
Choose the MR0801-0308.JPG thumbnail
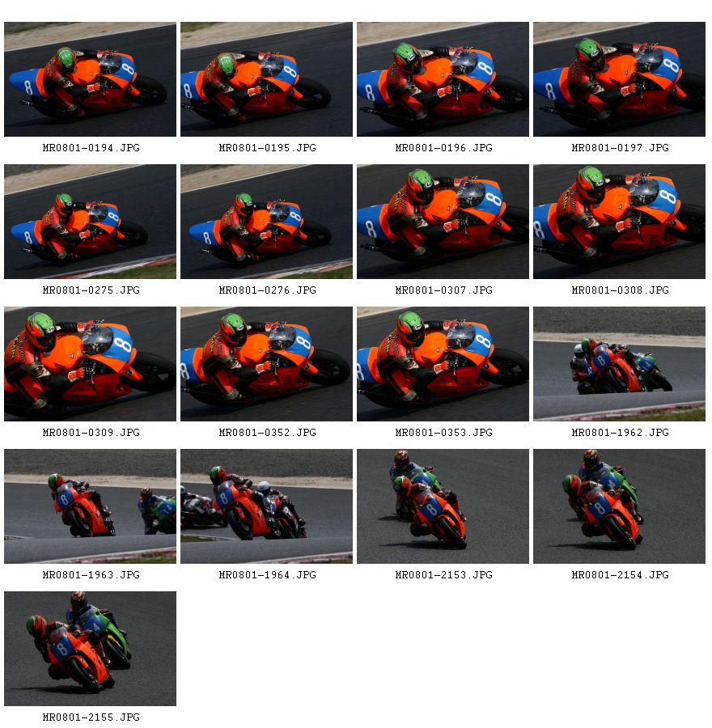(x=619, y=222)
